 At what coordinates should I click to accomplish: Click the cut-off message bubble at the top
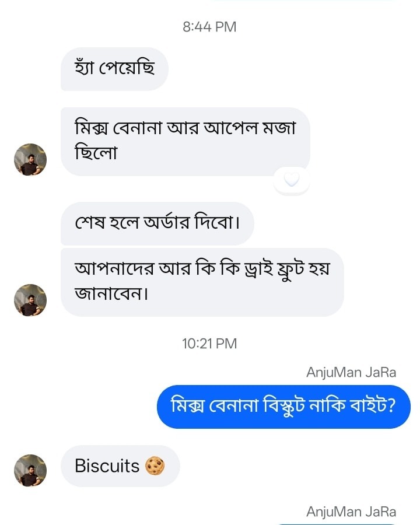coord(303,1)
